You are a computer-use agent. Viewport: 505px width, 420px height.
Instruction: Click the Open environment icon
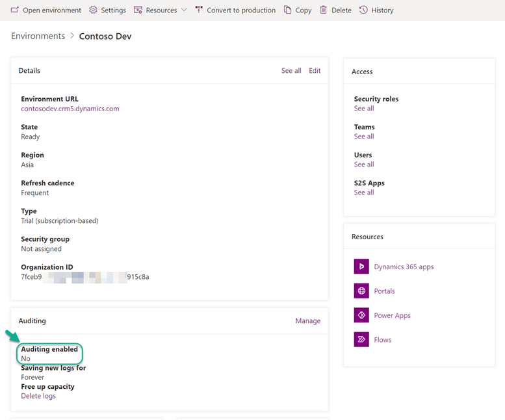click(x=14, y=10)
